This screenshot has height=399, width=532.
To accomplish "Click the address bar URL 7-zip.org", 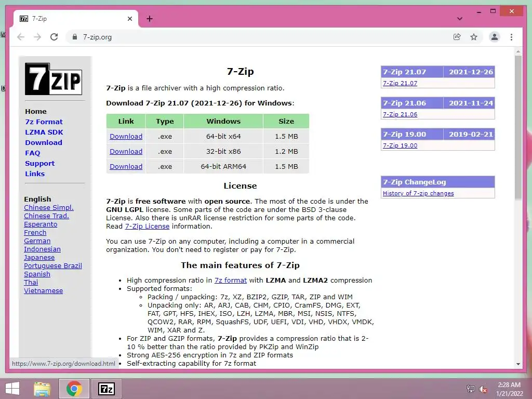I will 97,37.
